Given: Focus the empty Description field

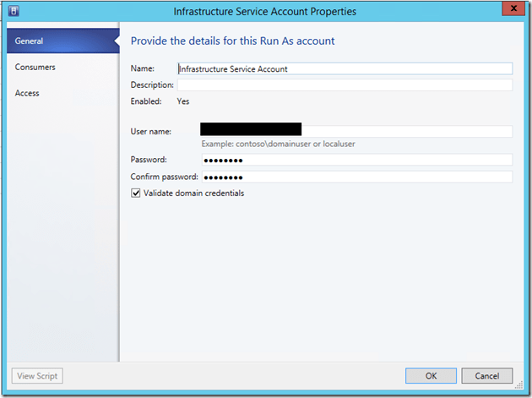Looking at the screenshot, I should 345,85.
